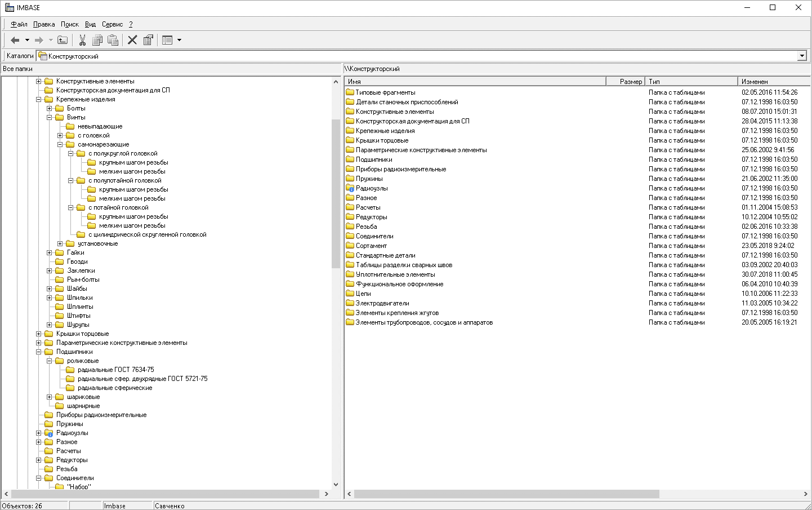
Task: Collapse the Винты tree node
Action: click(x=50, y=117)
